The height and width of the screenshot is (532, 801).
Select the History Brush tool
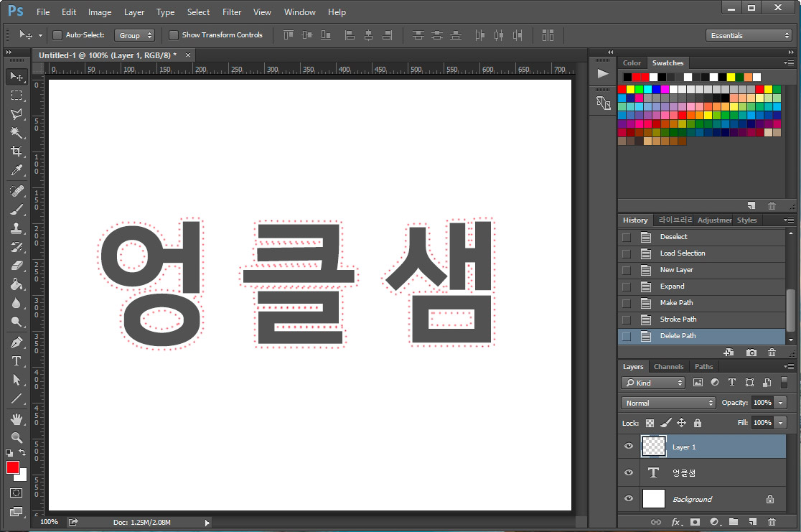click(x=17, y=247)
